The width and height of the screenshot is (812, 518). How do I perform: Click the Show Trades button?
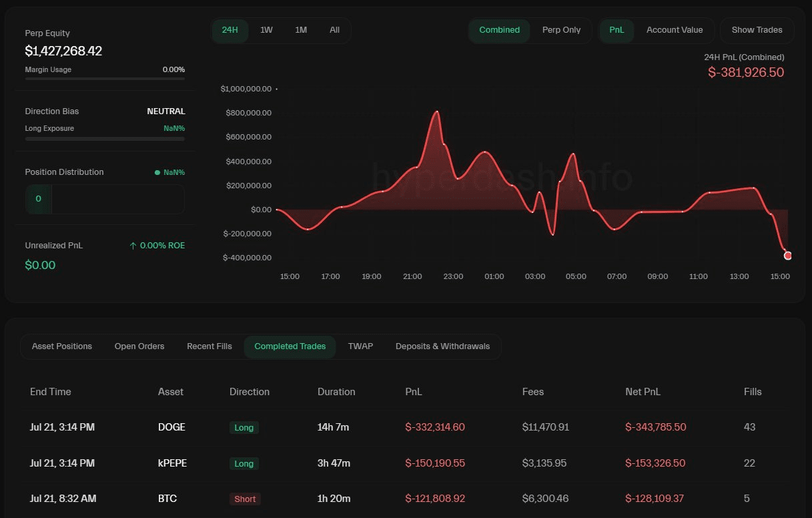coord(757,30)
